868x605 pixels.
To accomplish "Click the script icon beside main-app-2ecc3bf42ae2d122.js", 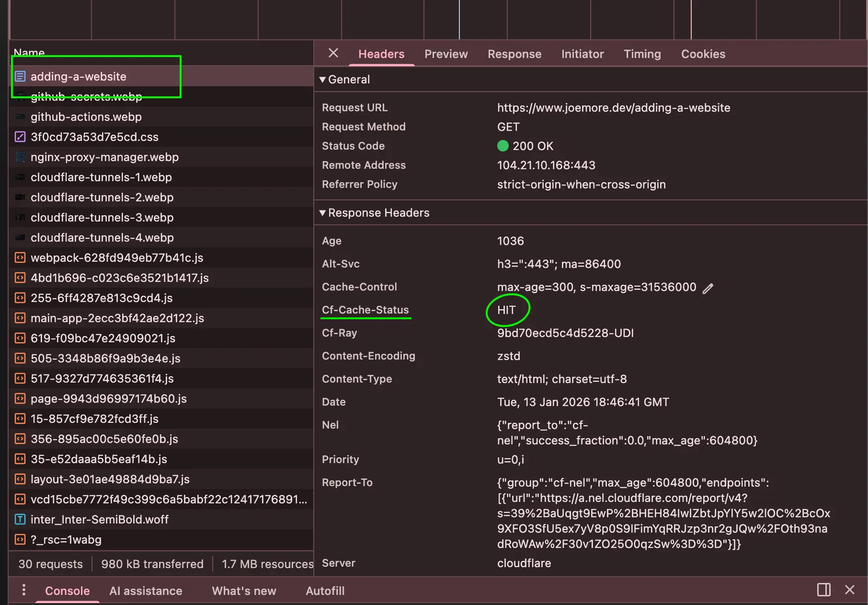I will click(20, 318).
